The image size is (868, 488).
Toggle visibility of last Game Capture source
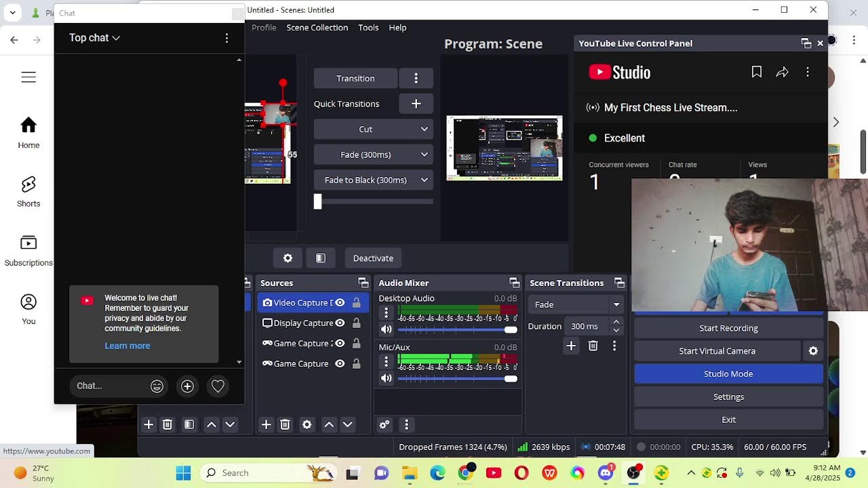point(340,364)
